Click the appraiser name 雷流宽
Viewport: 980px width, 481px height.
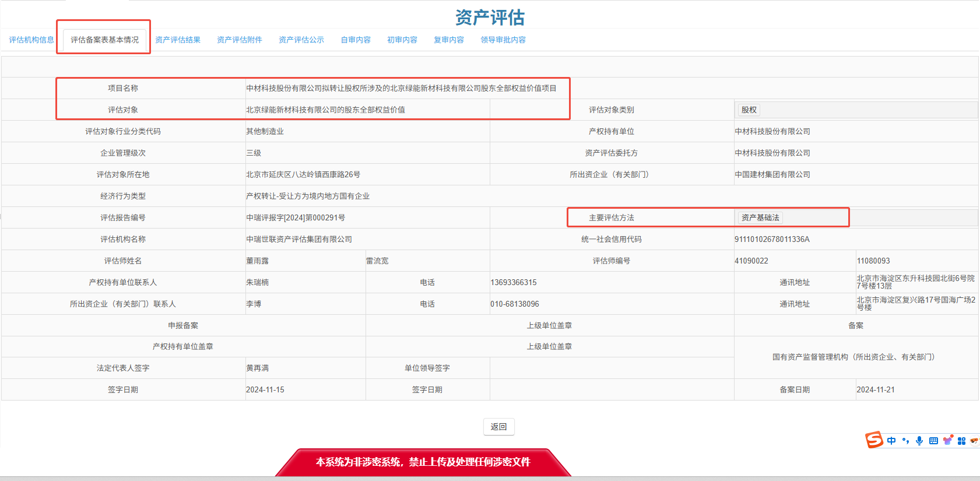pos(377,261)
